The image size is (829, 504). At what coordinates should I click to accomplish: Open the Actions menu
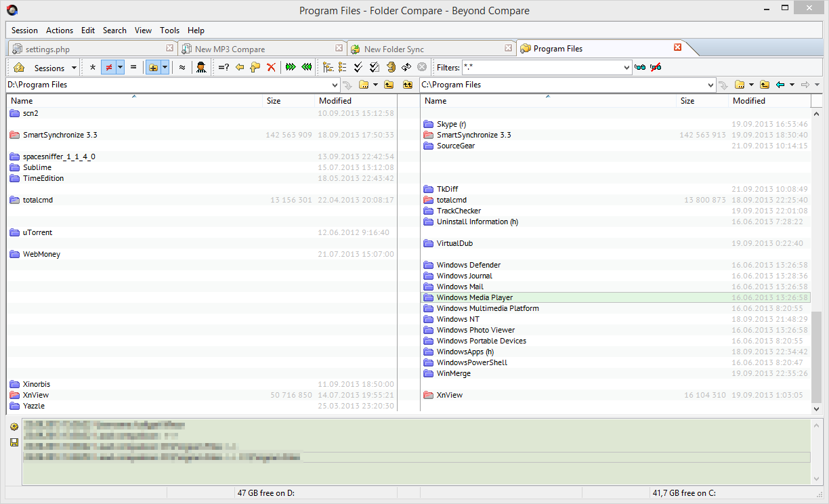click(60, 30)
